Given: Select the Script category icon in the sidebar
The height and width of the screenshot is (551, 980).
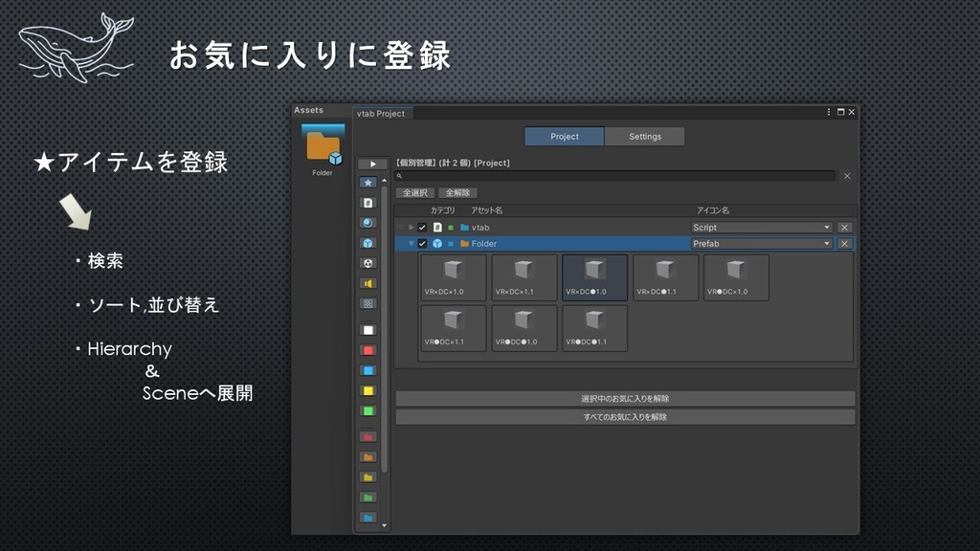Looking at the screenshot, I should pos(368,203).
